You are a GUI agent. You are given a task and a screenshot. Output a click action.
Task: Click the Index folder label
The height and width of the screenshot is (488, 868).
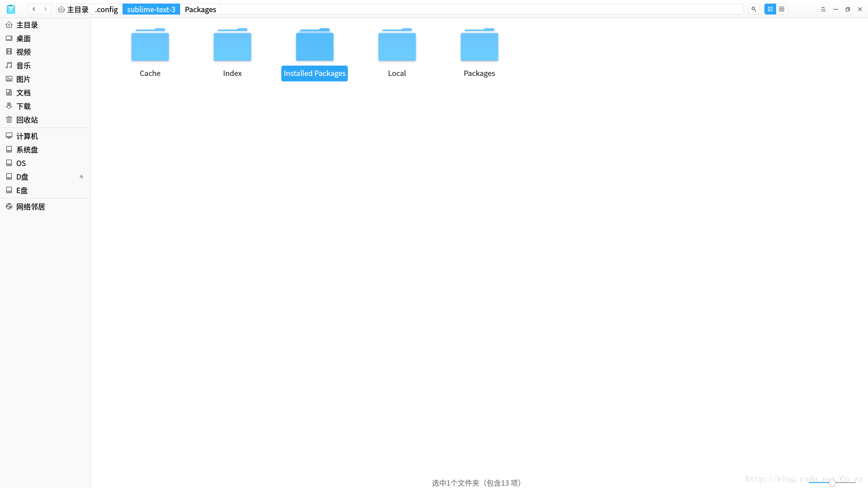pos(232,73)
